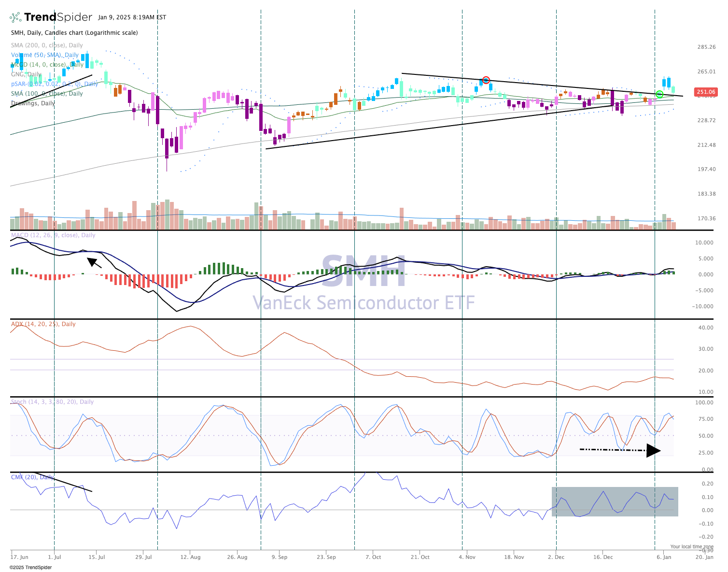Click the 285.26 price axis label

[x=706, y=47]
